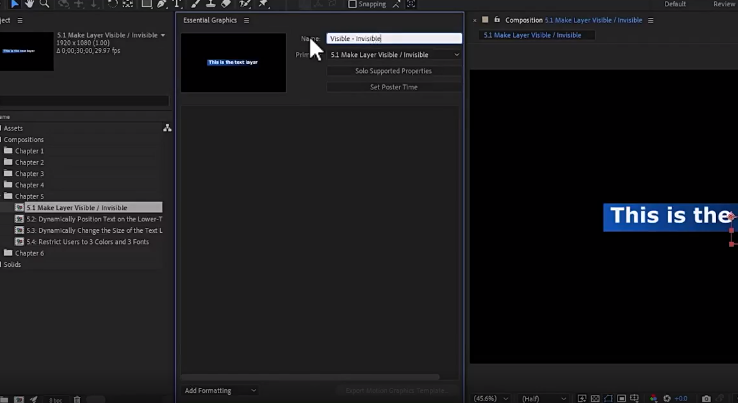Screen dimensions: 738x403
Task: Open the Composition panel menu icon
Action: pyautogui.click(x=650, y=20)
